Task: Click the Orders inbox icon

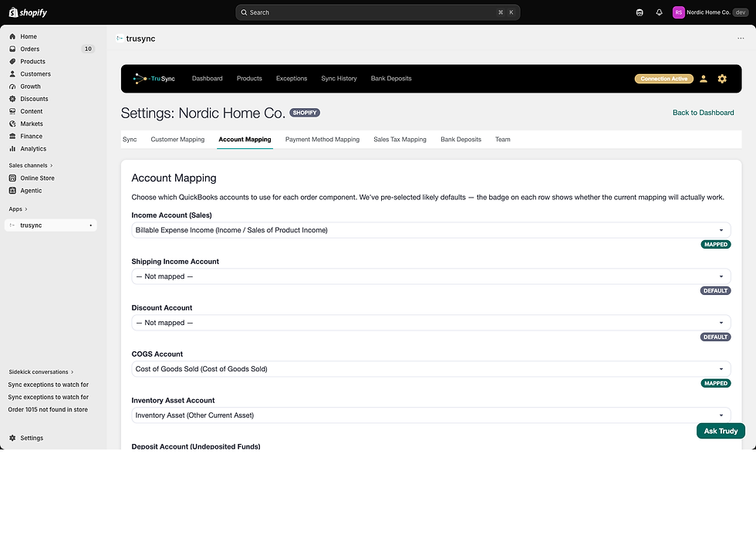Action: (x=12, y=49)
